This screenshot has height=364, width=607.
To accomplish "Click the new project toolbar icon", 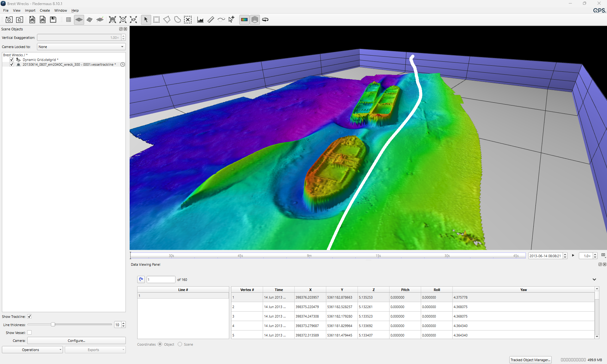I will pyautogui.click(x=9, y=20).
